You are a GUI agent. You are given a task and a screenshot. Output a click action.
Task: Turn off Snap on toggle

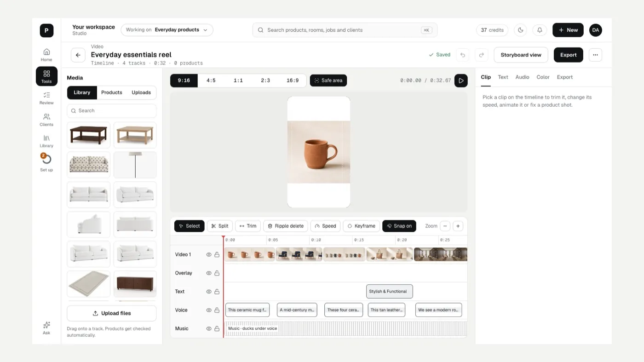pyautogui.click(x=399, y=226)
